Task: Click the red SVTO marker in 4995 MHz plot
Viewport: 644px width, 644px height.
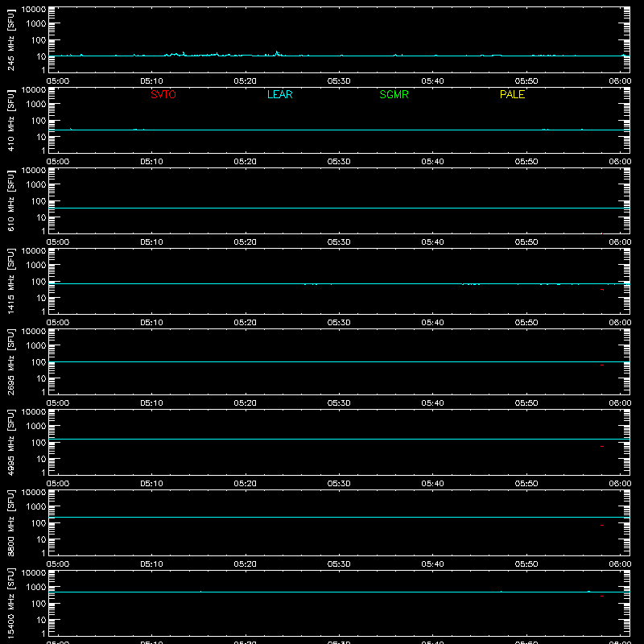Action: (602, 446)
